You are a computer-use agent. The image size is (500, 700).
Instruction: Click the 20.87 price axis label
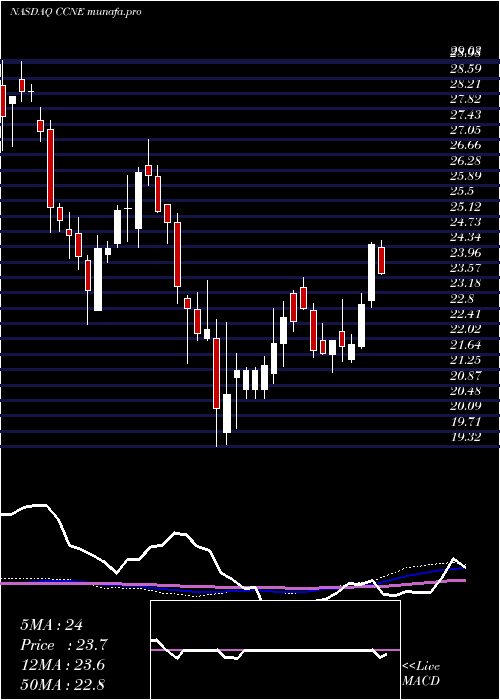coord(466,376)
